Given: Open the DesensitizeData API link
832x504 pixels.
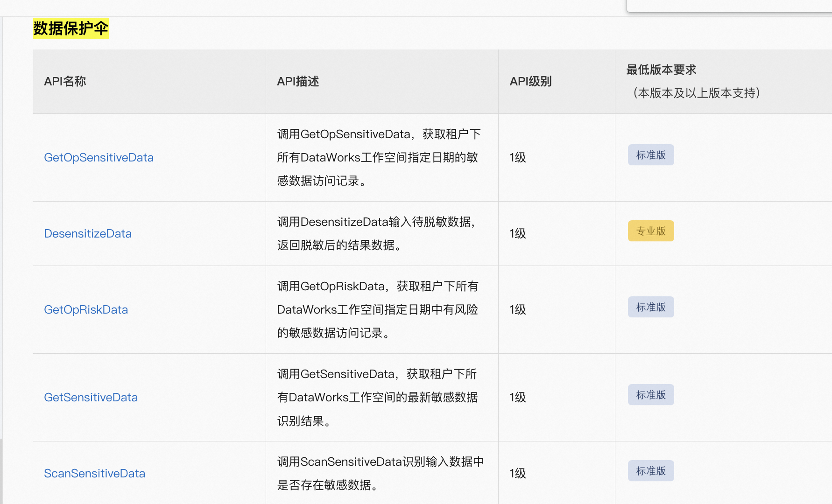Looking at the screenshot, I should [x=88, y=234].
